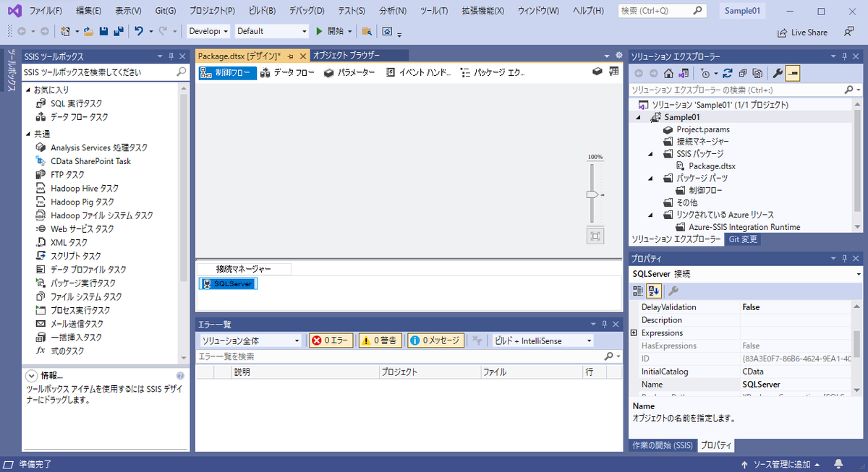The height and width of the screenshot is (472, 868).
Task: Click the Switch Views icon in Solution Explorer
Action: tap(682, 73)
